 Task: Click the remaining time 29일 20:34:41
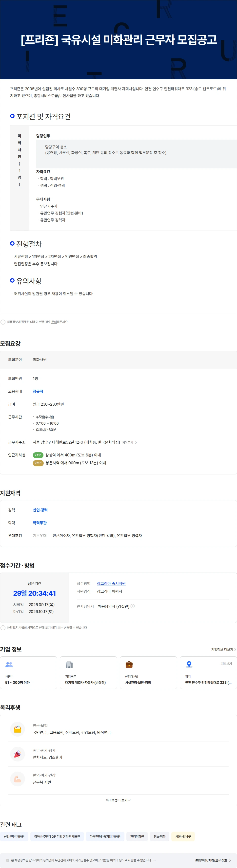[34, 593]
